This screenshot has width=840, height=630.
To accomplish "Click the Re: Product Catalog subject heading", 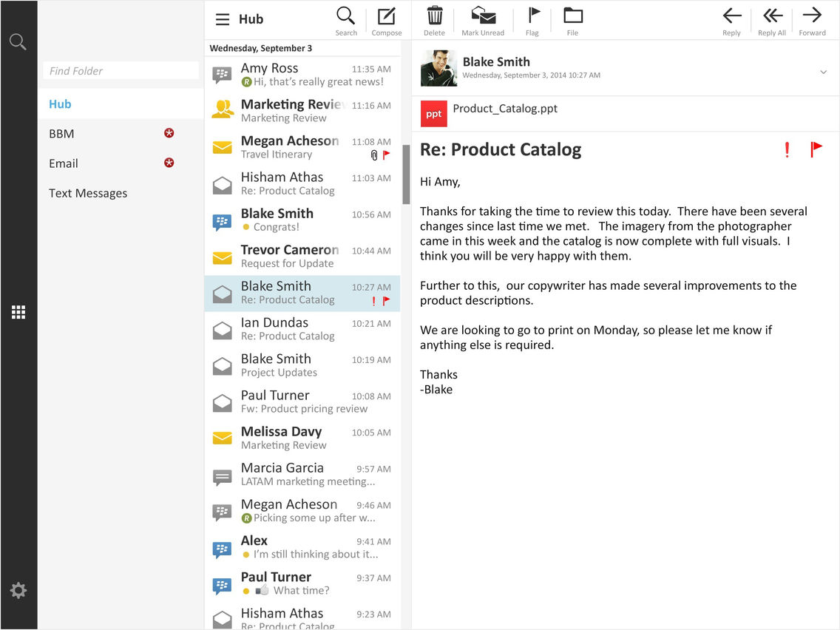I will click(x=501, y=149).
